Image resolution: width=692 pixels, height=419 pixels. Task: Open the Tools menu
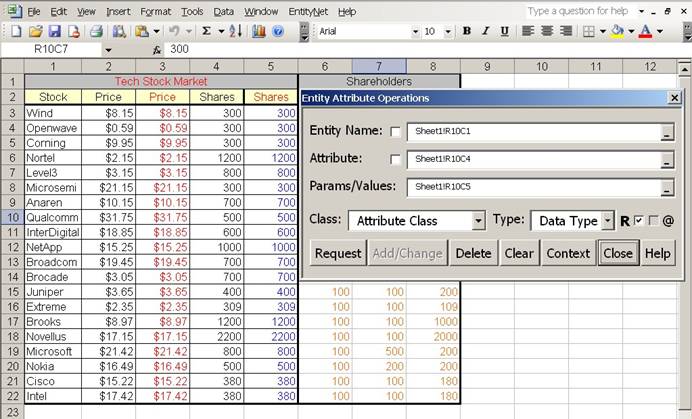click(x=192, y=12)
